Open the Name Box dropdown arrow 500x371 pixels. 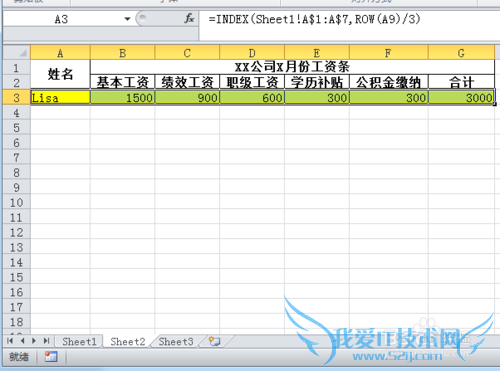click(127, 19)
